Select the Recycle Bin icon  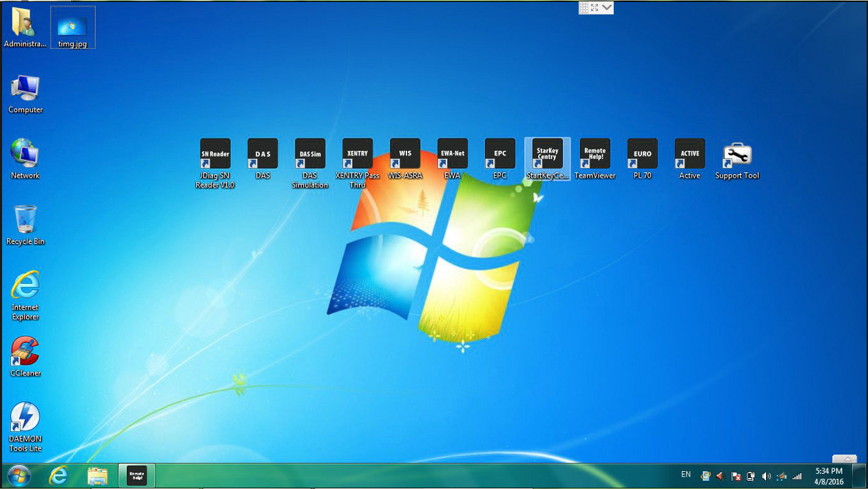[25, 225]
